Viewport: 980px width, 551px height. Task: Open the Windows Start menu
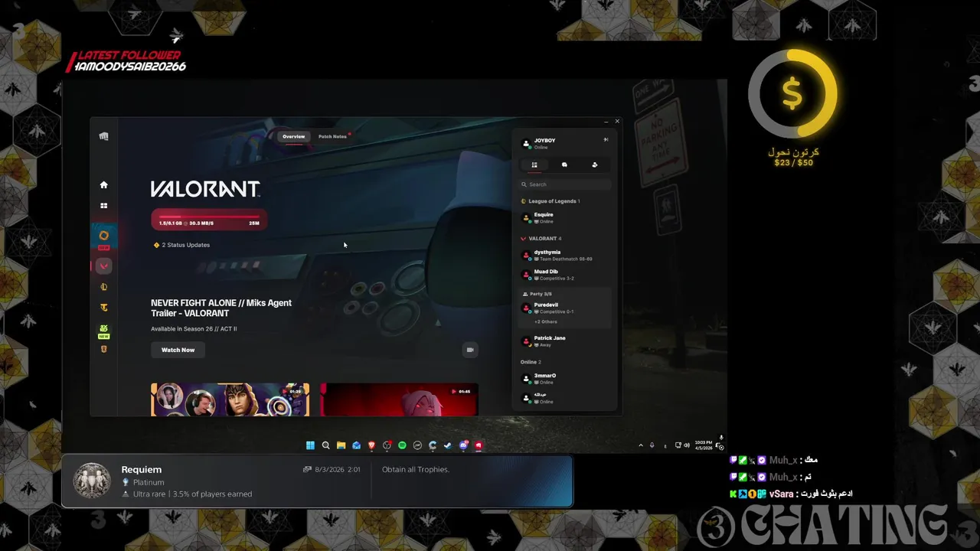(310, 445)
